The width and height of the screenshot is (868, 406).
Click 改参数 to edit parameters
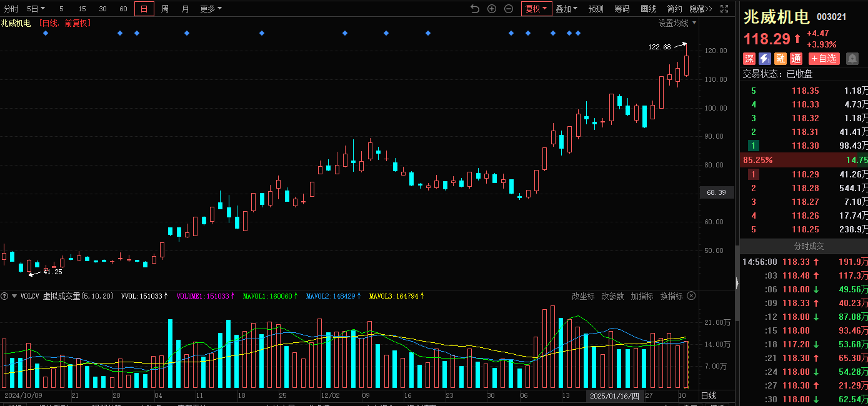612,296
